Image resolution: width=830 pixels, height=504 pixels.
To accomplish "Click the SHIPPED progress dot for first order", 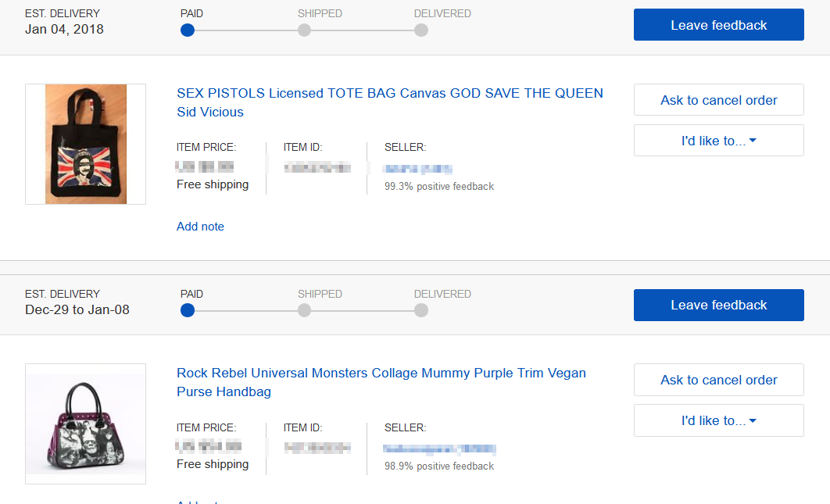I will point(304,30).
